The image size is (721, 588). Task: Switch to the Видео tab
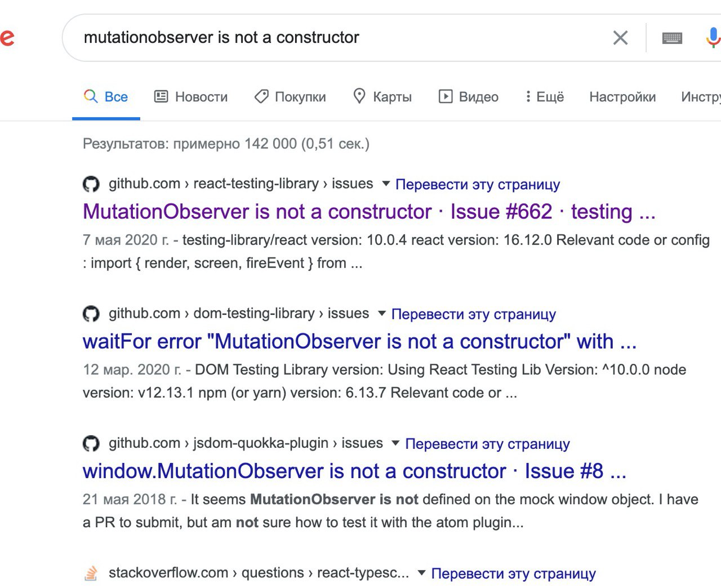pos(468,97)
